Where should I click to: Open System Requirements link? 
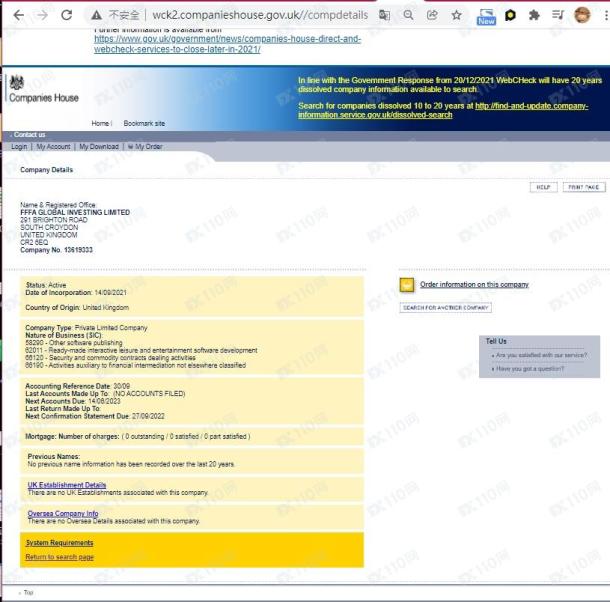[59, 542]
